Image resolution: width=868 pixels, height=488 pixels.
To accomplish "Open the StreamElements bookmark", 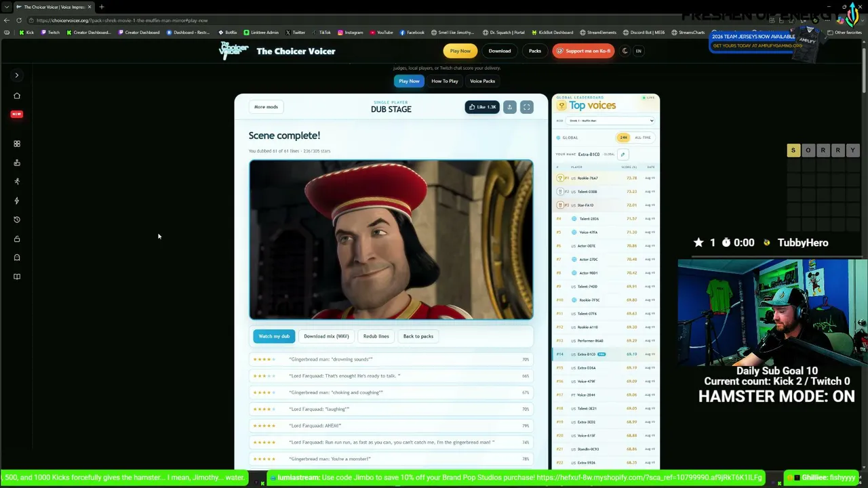I will pyautogui.click(x=597, y=33).
